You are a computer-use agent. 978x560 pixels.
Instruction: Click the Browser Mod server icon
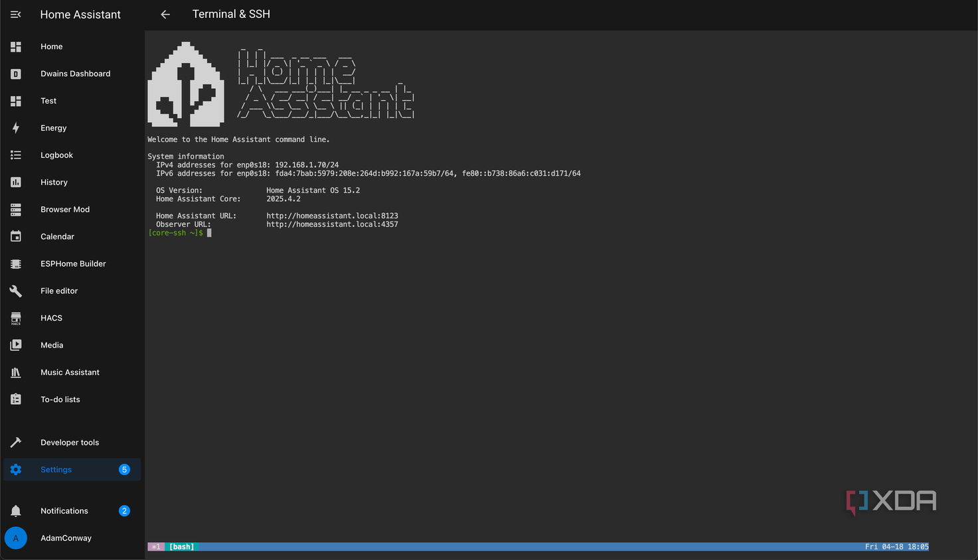16,210
